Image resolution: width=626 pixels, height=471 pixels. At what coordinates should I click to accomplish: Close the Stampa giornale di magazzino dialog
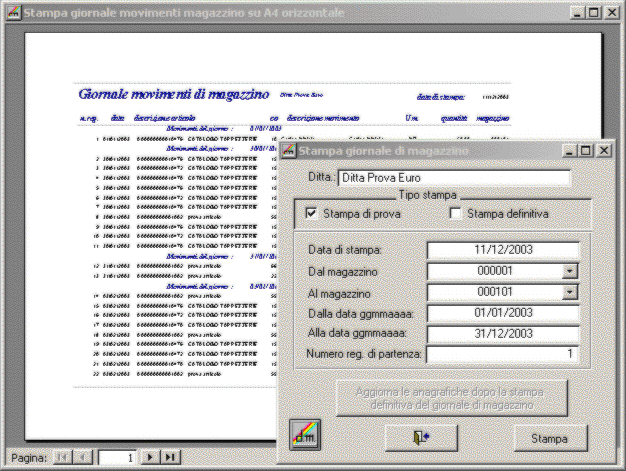coord(604,150)
